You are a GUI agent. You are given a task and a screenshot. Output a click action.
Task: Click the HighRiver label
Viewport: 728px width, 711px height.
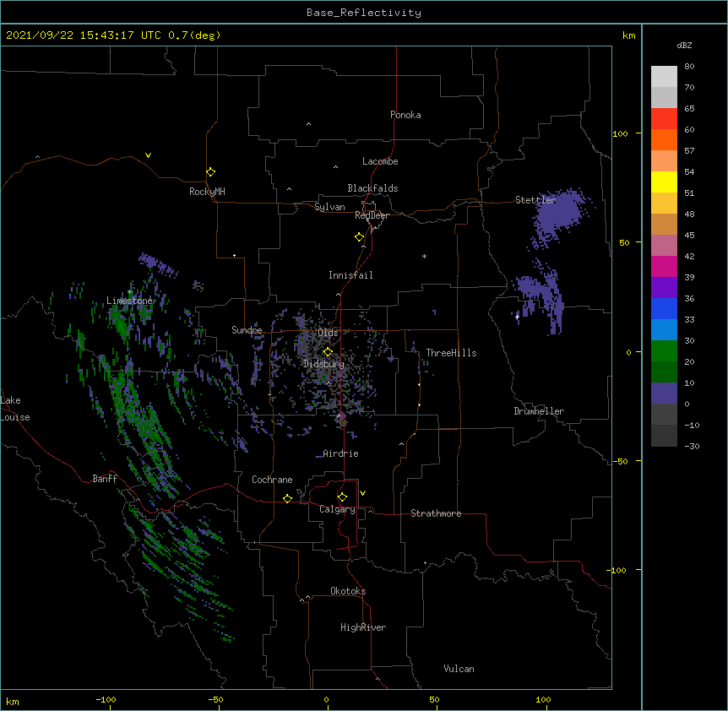pos(363,627)
